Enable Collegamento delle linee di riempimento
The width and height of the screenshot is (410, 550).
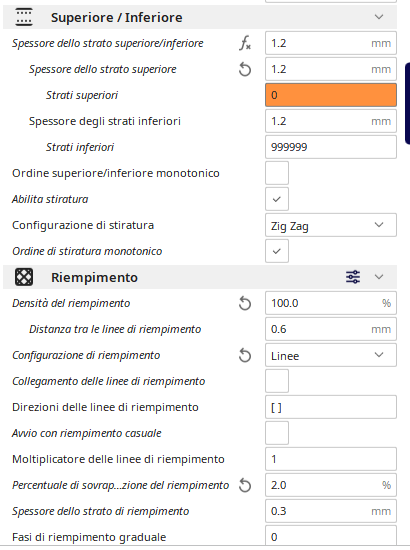(x=277, y=381)
